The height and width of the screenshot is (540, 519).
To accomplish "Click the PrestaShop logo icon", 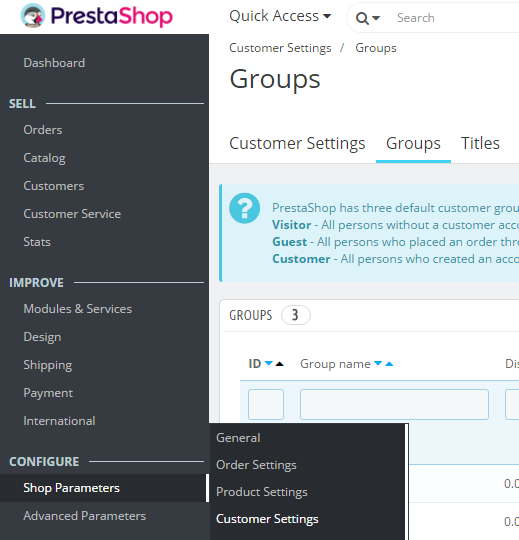I will pos(33,16).
